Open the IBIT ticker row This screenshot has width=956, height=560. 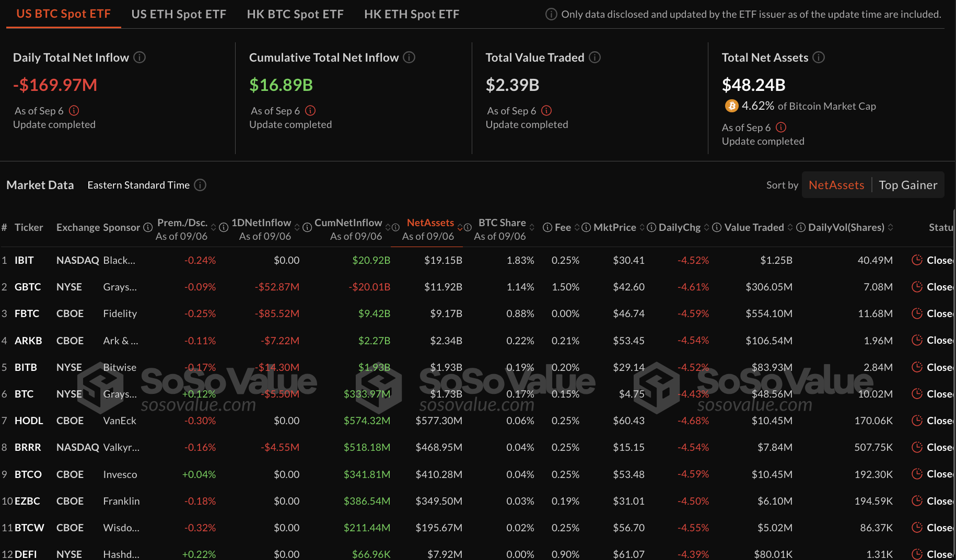click(x=24, y=260)
